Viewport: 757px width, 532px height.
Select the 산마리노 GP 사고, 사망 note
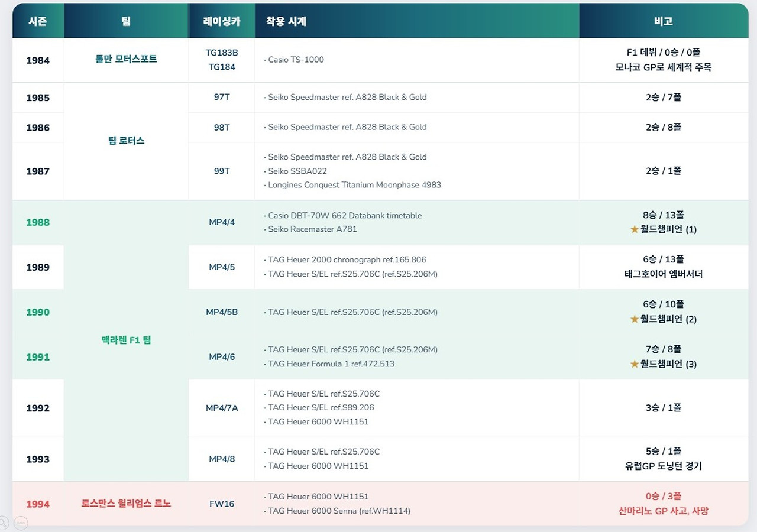point(664,511)
